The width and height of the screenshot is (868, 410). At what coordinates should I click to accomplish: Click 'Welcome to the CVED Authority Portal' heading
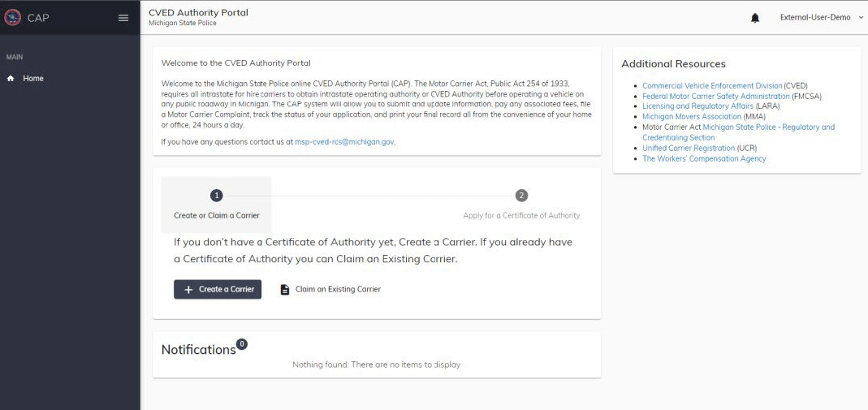tap(235, 63)
